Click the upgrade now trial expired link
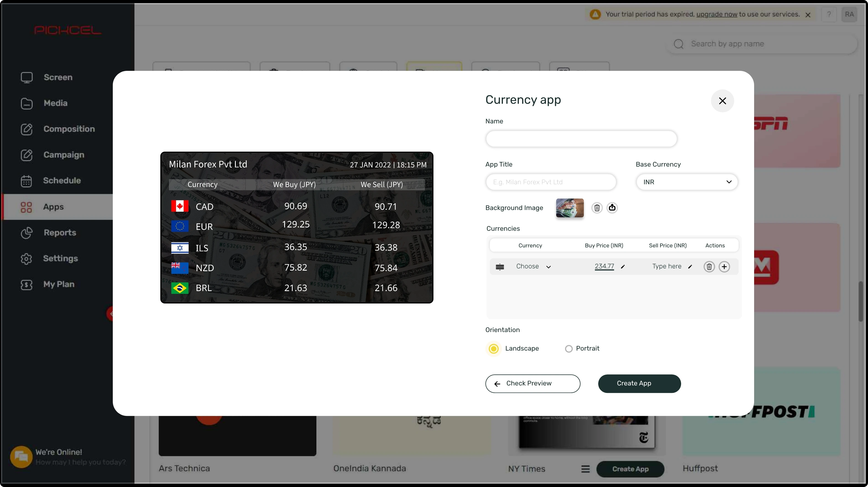 tap(716, 14)
